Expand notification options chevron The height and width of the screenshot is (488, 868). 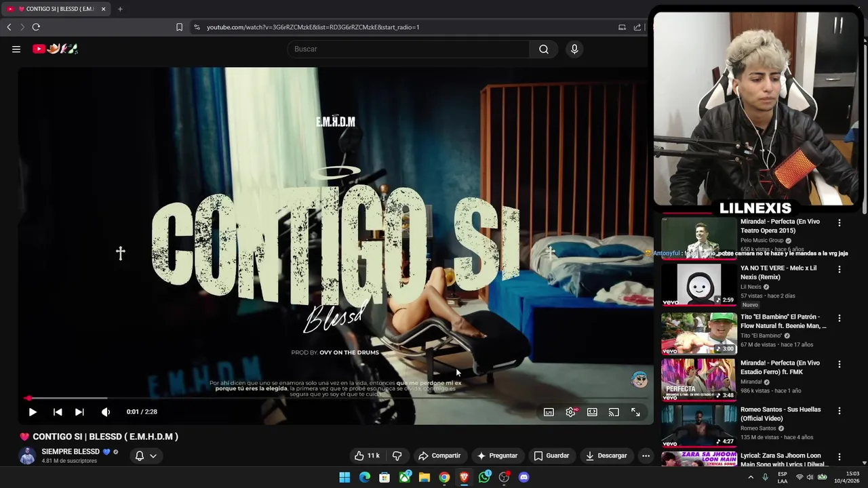tap(153, 455)
